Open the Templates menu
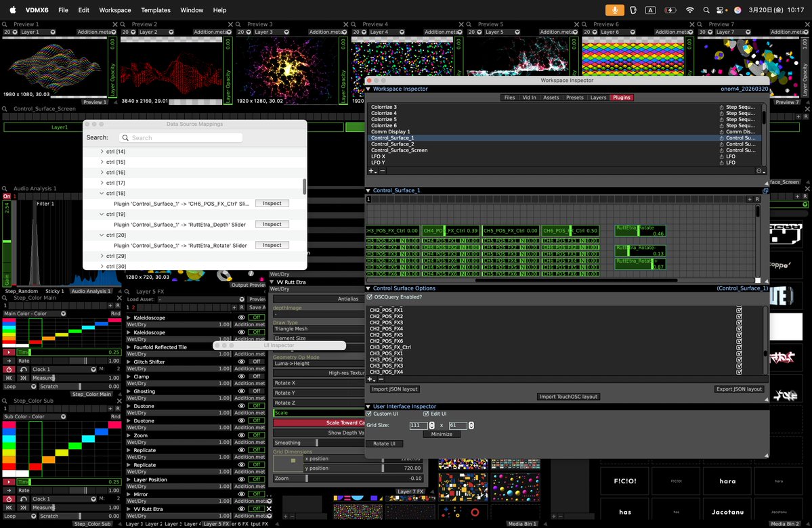Viewport: 812px width, 528px height. click(x=155, y=10)
